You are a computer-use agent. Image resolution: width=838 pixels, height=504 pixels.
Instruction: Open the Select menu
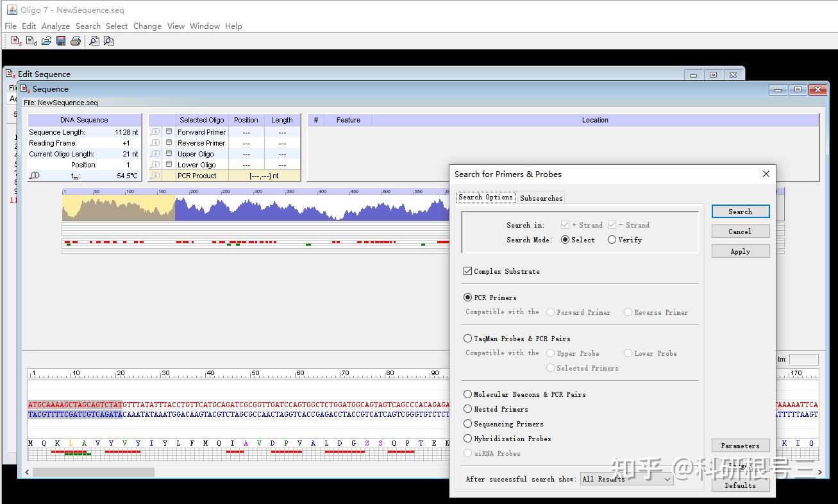(117, 26)
